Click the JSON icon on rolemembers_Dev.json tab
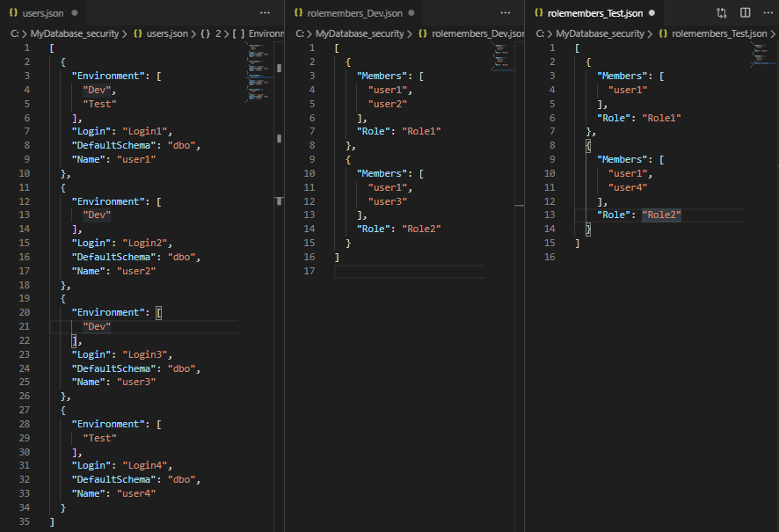The height and width of the screenshot is (532, 779). coord(301,13)
